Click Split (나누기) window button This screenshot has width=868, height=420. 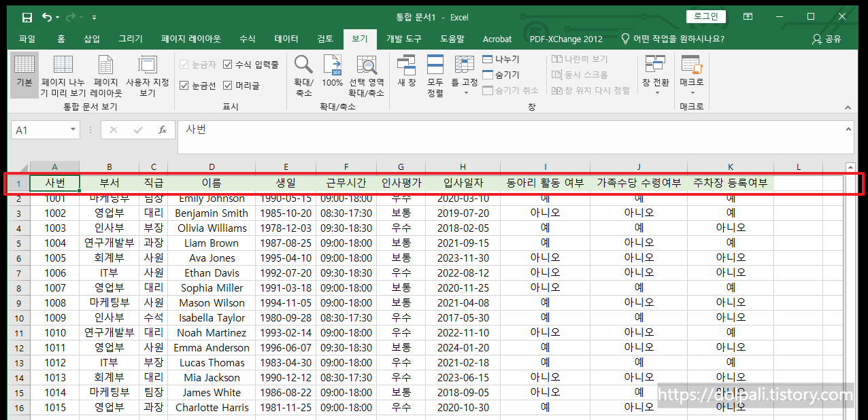coord(501,59)
